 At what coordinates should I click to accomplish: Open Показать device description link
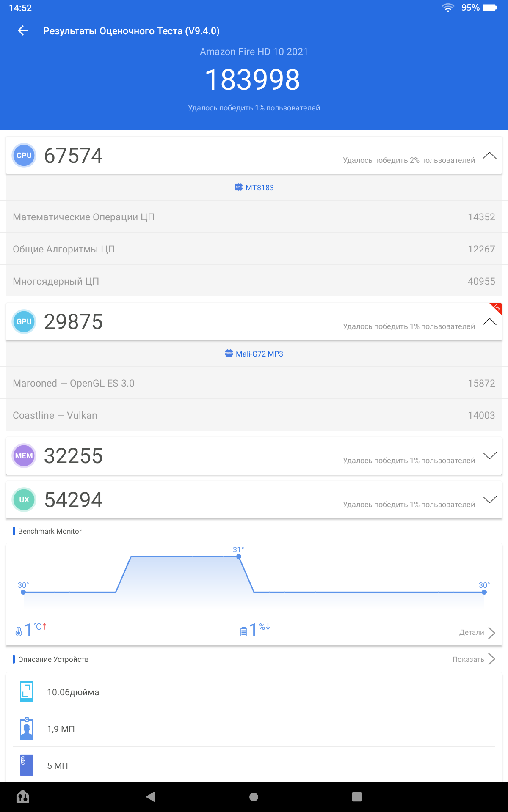pos(468,659)
